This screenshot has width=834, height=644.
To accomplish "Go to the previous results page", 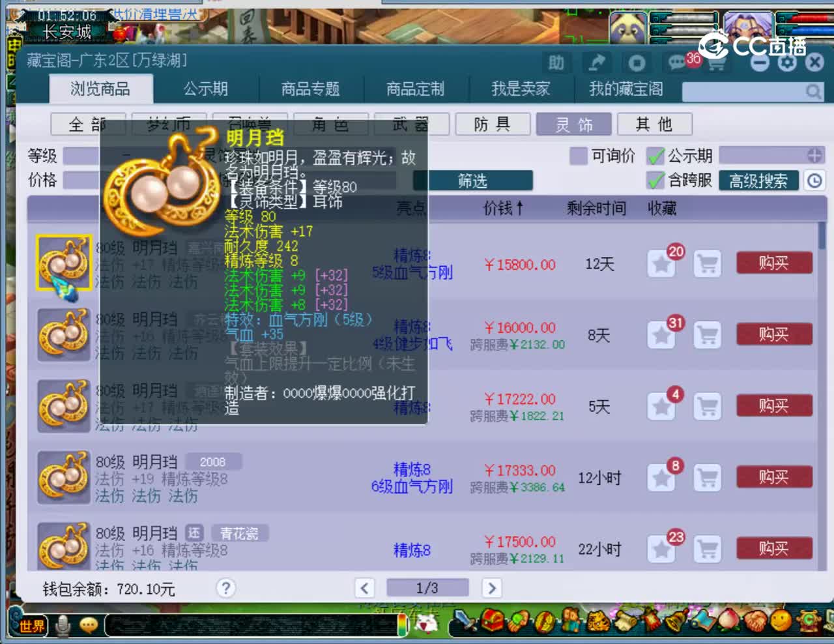I will pos(365,588).
